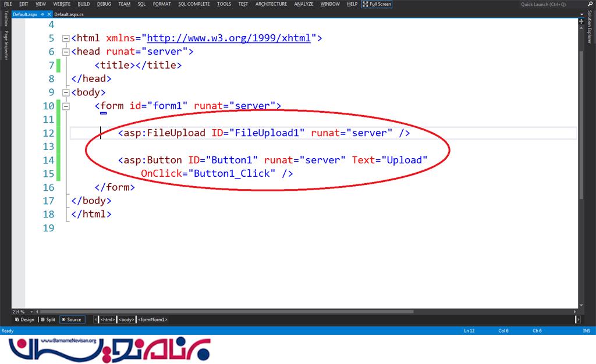
Task: Switch to Design view
Action: click(x=24, y=320)
